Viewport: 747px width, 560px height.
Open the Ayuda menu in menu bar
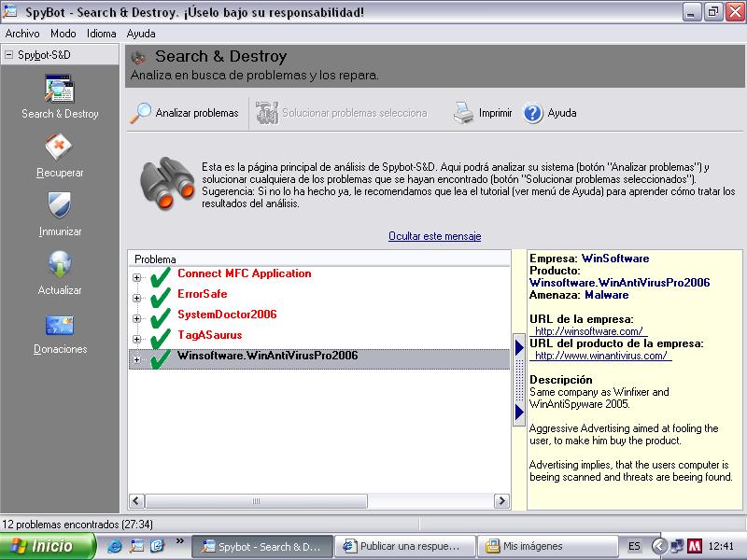point(141,34)
